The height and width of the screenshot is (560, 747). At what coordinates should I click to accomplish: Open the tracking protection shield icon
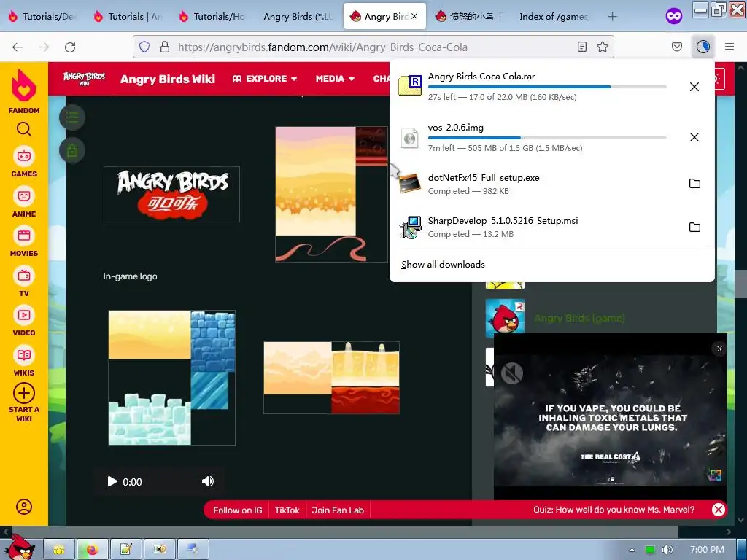point(144,47)
